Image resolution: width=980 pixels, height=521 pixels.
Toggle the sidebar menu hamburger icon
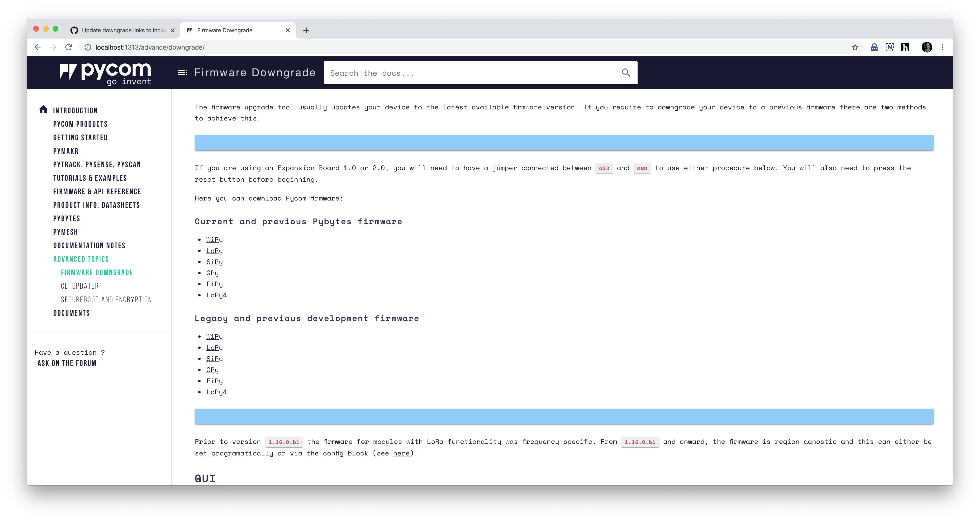(x=182, y=73)
